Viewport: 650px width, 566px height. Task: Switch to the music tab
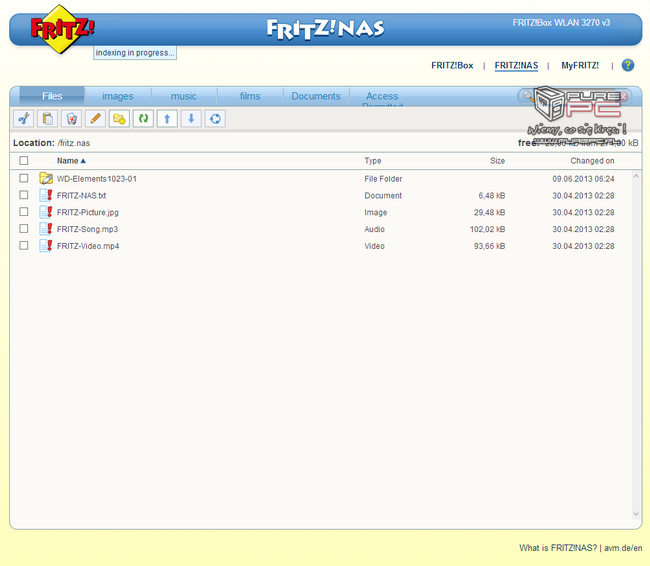[184, 96]
